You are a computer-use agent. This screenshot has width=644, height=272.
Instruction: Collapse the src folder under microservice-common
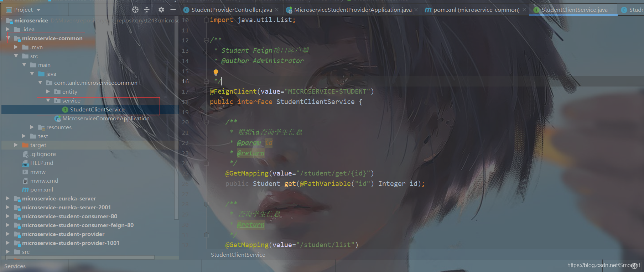[x=16, y=56]
